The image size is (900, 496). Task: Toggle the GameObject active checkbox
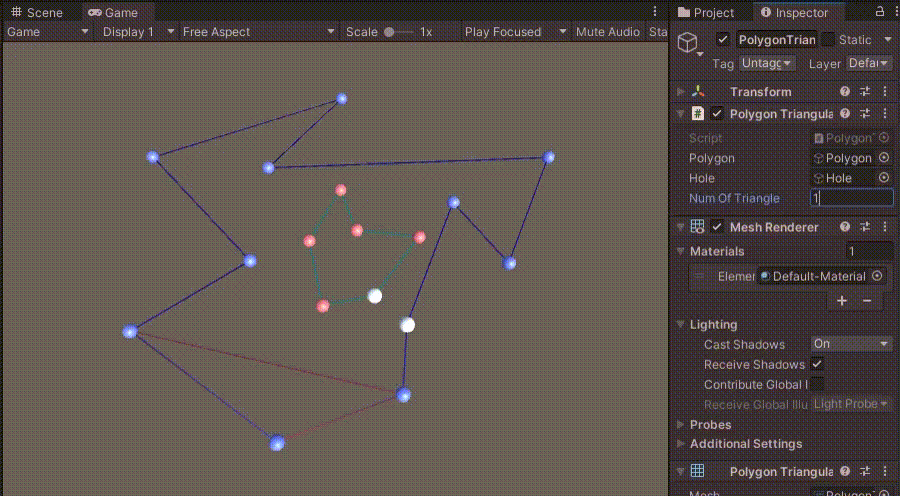coord(723,40)
